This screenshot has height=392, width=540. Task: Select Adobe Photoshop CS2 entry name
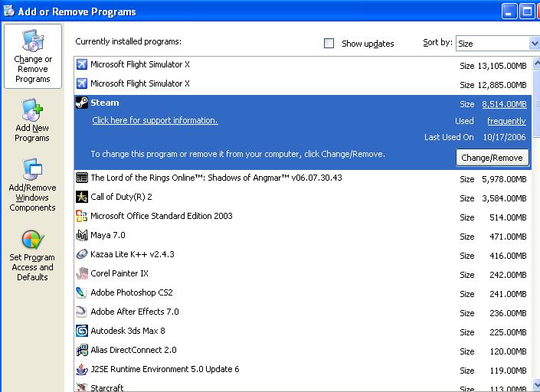[132, 292]
